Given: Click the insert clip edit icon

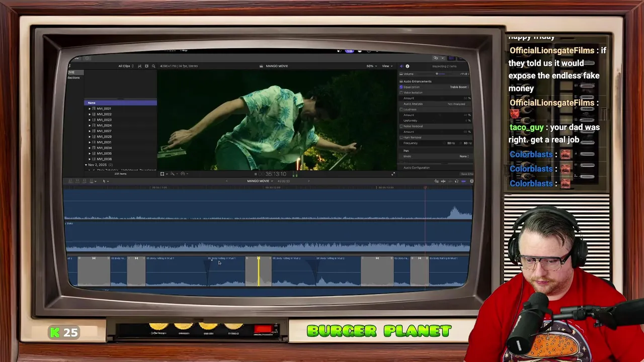Looking at the screenshot, I should coord(77,181).
